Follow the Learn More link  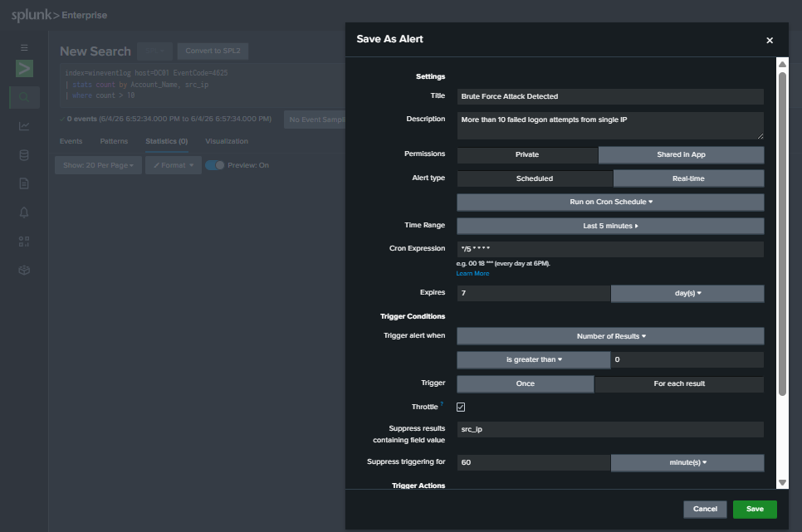472,274
